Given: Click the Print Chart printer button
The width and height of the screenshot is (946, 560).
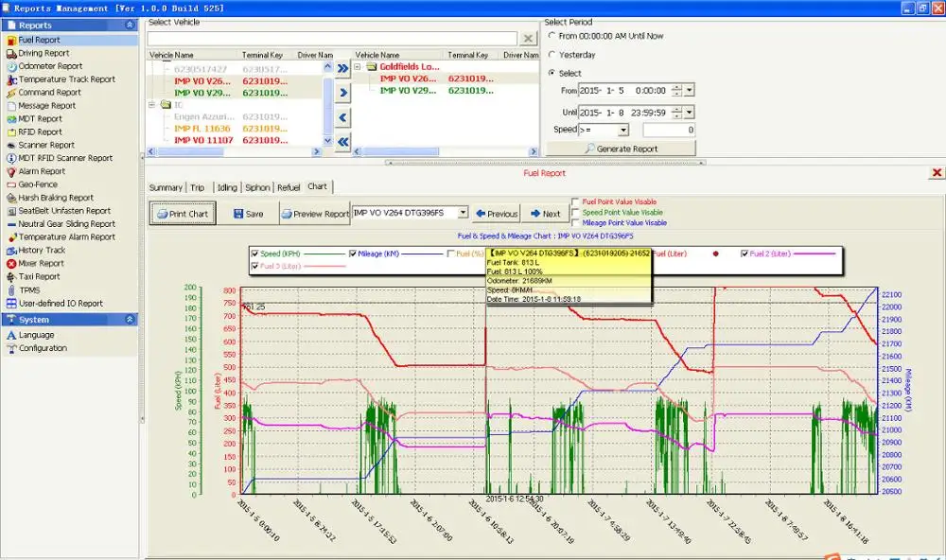Looking at the screenshot, I should (x=183, y=214).
